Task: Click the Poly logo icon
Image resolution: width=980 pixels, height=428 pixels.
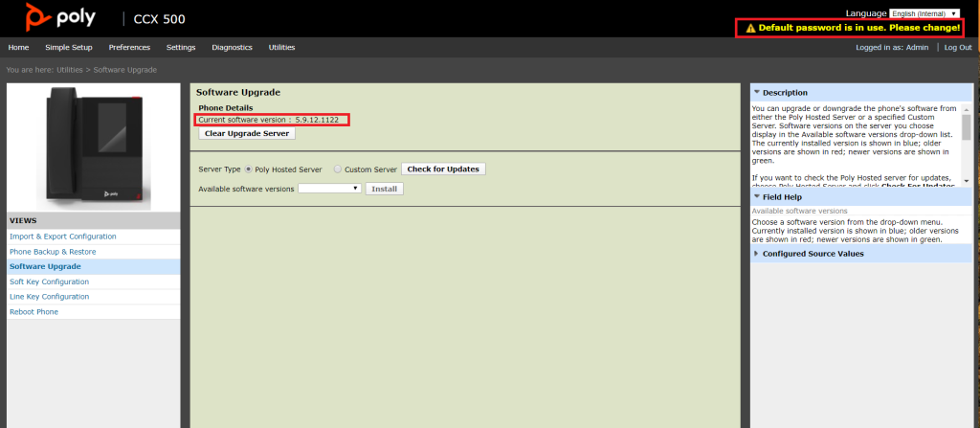Action: [x=39, y=18]
